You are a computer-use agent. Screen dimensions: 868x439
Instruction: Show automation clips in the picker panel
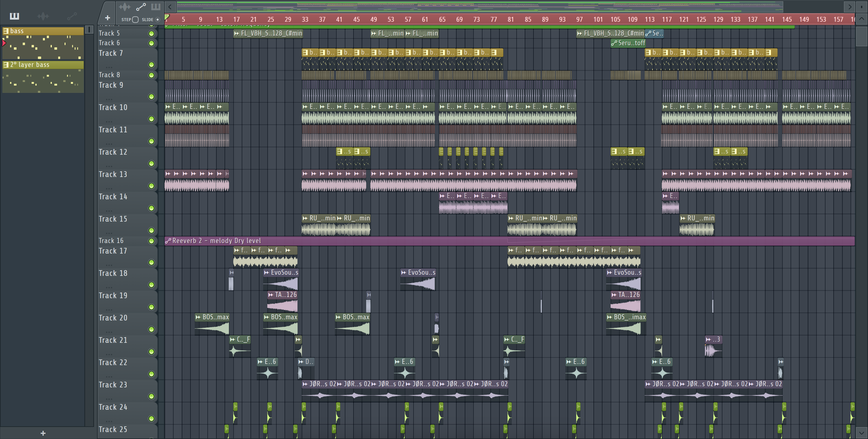72,16
